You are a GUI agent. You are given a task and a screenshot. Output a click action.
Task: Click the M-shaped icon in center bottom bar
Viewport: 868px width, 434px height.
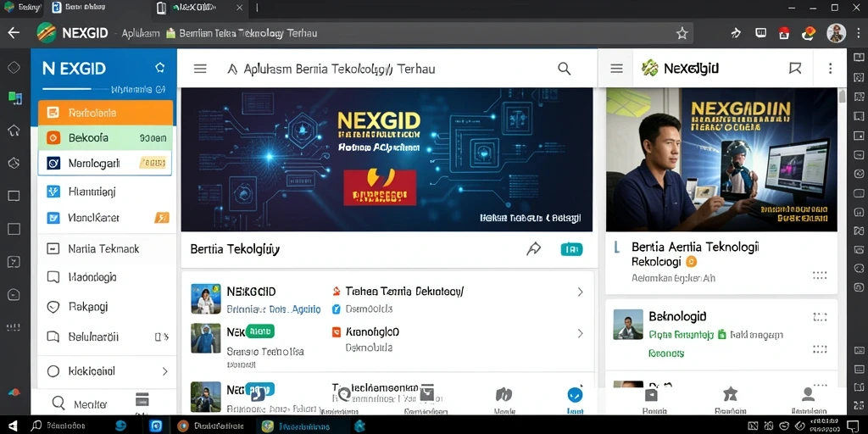click(504, 394)
